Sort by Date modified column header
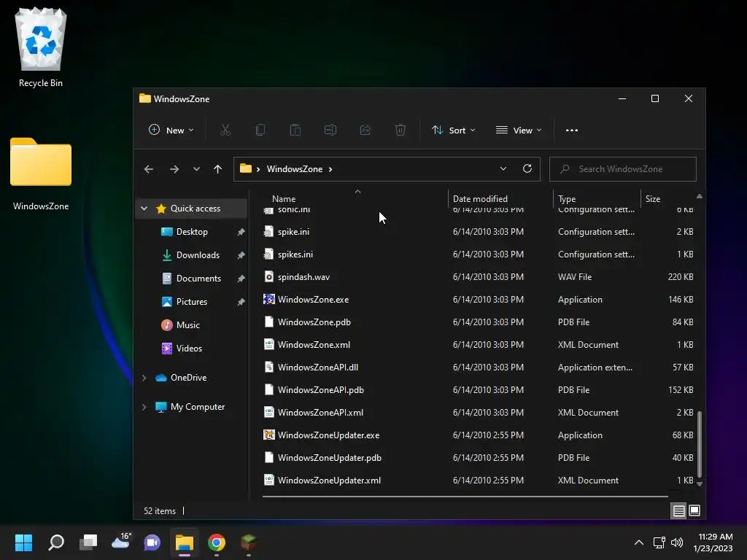Image resolution: width=747 pixels, height=560 pixels. pyautogui.click(x=480, y=199)
